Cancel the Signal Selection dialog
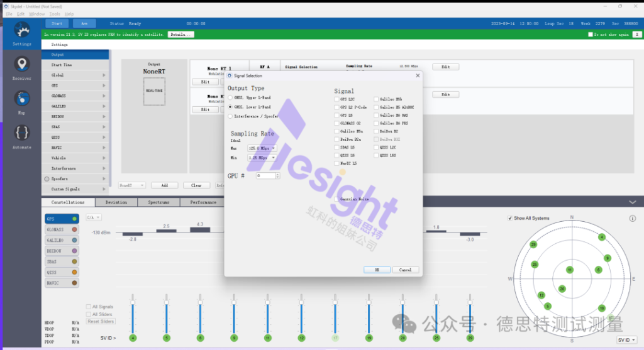 coord(405,270)
